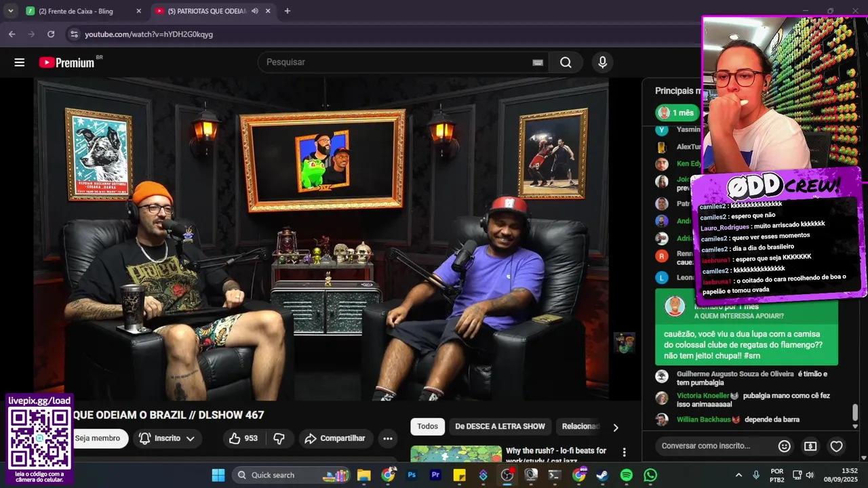Click the Compartilhar share button

pyautogui.click(x=335, y=439)
